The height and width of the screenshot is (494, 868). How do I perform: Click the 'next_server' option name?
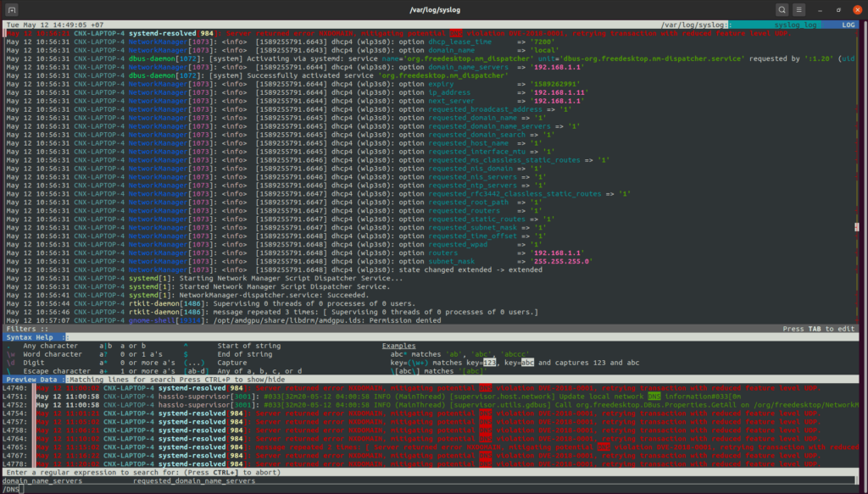point(452,101)
